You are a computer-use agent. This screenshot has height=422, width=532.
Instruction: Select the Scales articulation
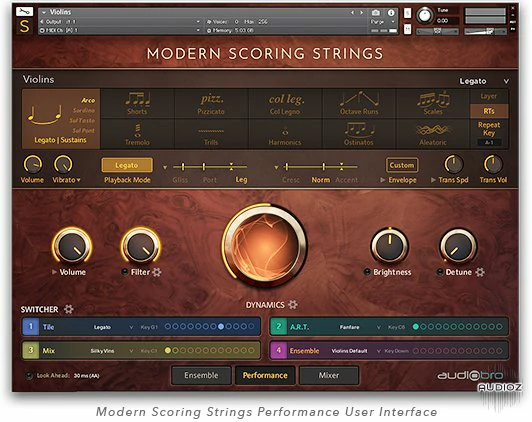(x=433, y=104)
